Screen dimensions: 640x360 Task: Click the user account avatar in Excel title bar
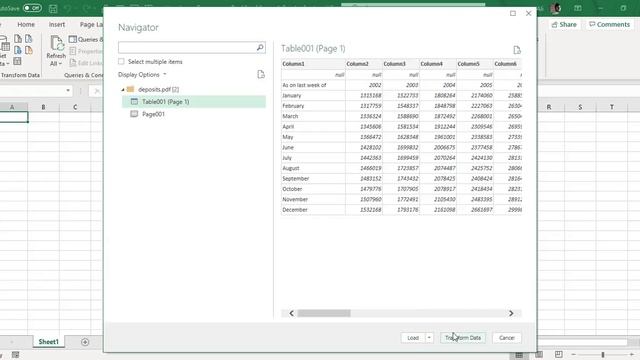pyautogui.click(x=556, y=8)
